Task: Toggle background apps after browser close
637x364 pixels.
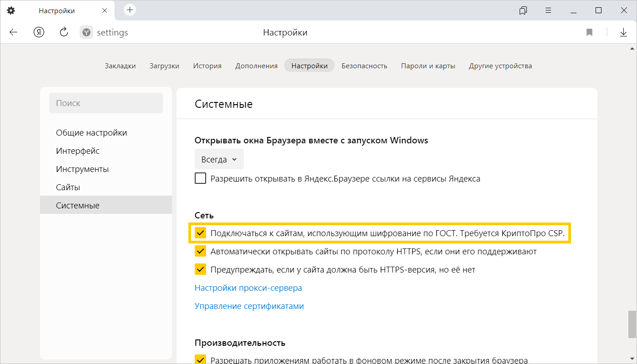Action: click(200, 360)
